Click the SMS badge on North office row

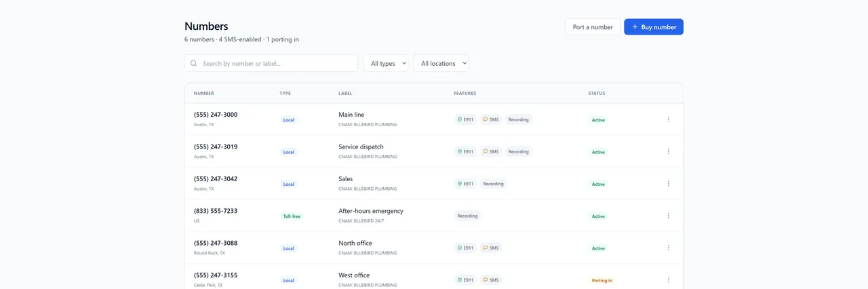point(491,248)
